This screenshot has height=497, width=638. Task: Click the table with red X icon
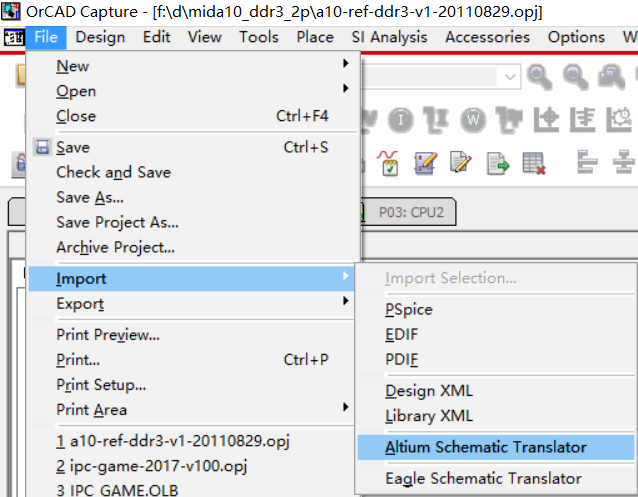click(x=533, y=163)
